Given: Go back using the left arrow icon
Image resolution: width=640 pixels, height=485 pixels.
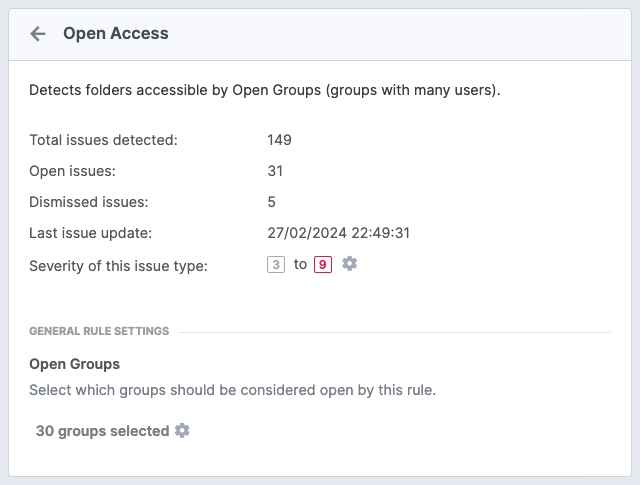Looking at the screenshot, I should coord(38,33).
